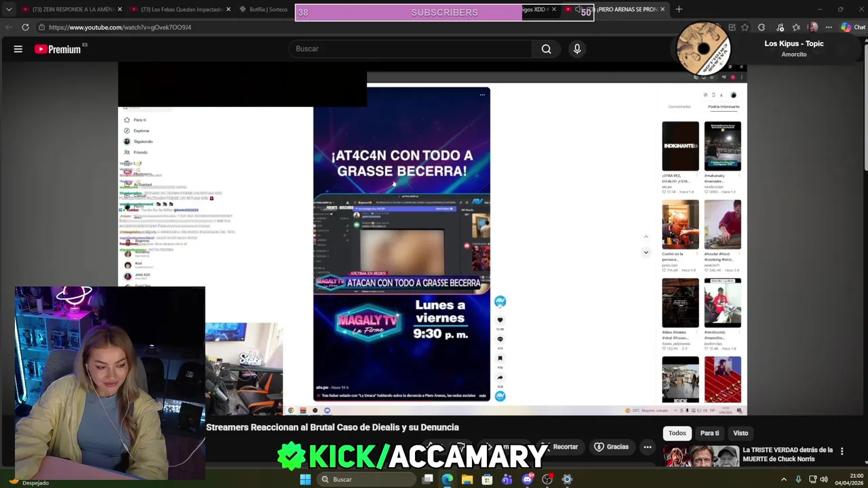Go to previous TikTok video up chevron

pos(646,237)
